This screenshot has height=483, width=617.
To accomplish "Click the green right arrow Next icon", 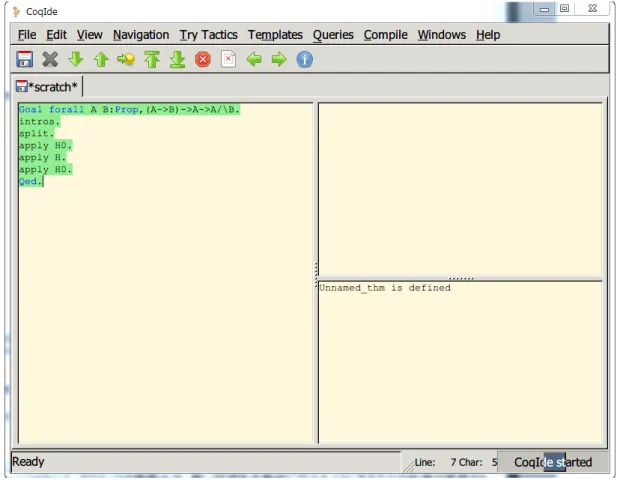I will click(279, 59).
